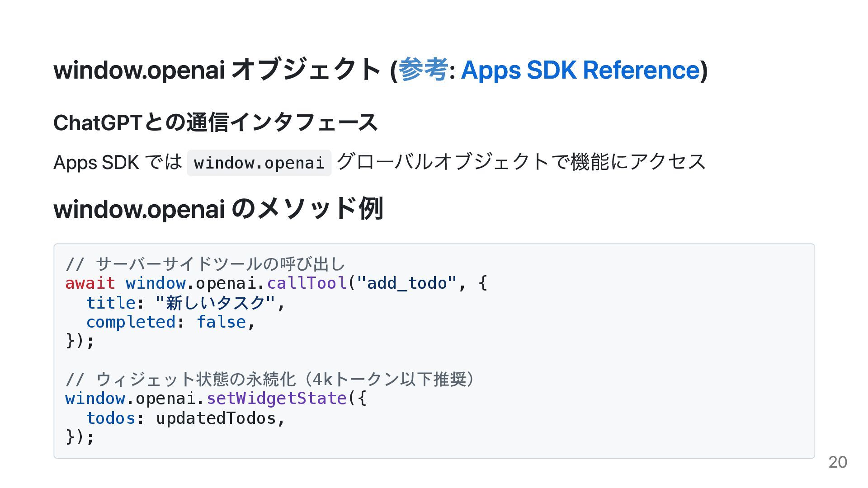Click the window.openai inline code badge
Image resolution: width=868 pixels, height=488 pixels.
259,163
